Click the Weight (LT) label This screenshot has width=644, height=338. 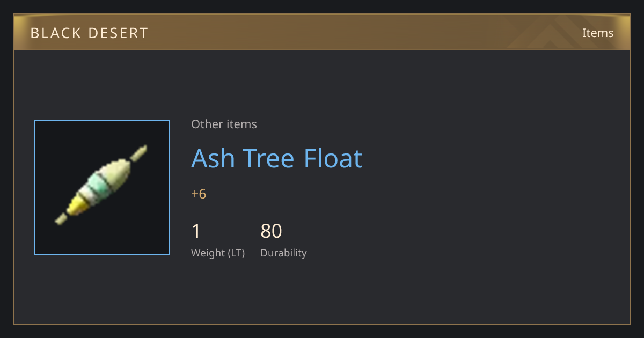pyautogui.click(x=218, y=253)
